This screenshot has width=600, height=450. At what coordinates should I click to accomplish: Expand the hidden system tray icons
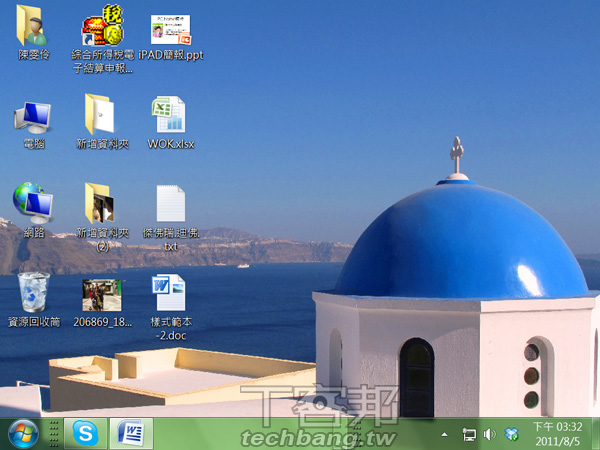click(x=444, y=435)
